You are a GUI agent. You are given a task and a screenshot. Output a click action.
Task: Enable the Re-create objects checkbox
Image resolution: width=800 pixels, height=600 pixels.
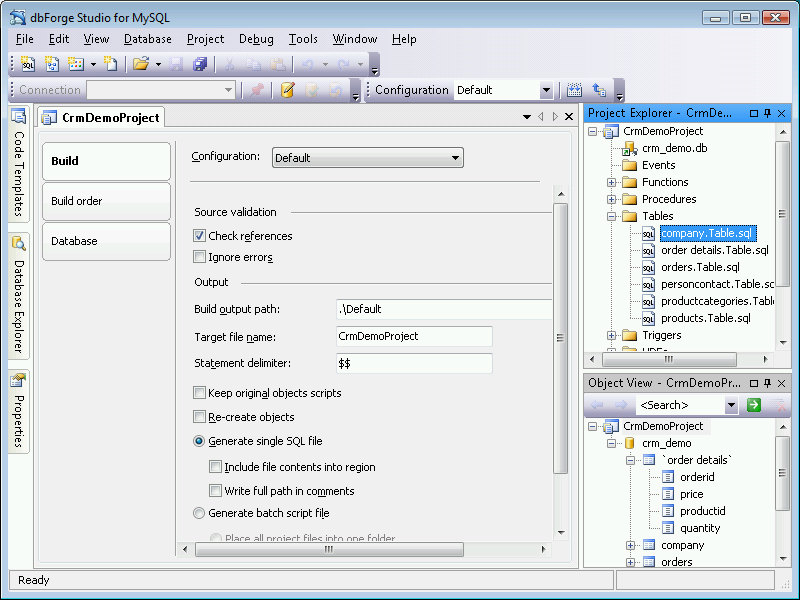click(x=199, y=417)
